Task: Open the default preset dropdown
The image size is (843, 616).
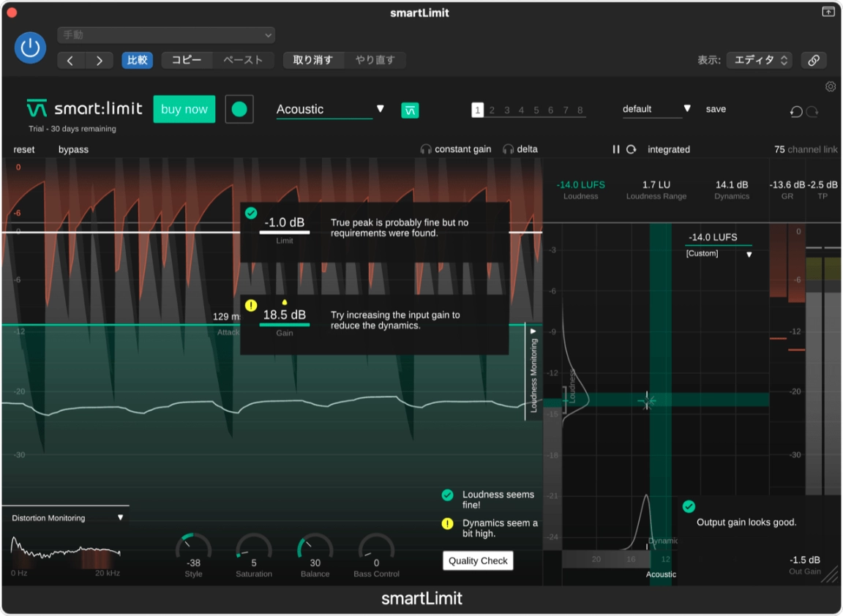Action: tap(686, 108)
